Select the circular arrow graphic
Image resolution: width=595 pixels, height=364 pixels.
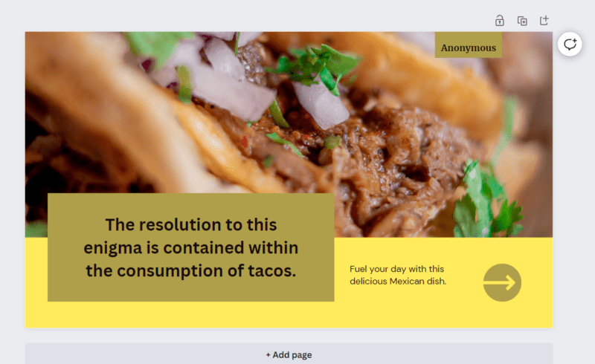pyautogui.click(x=502, y=282)
